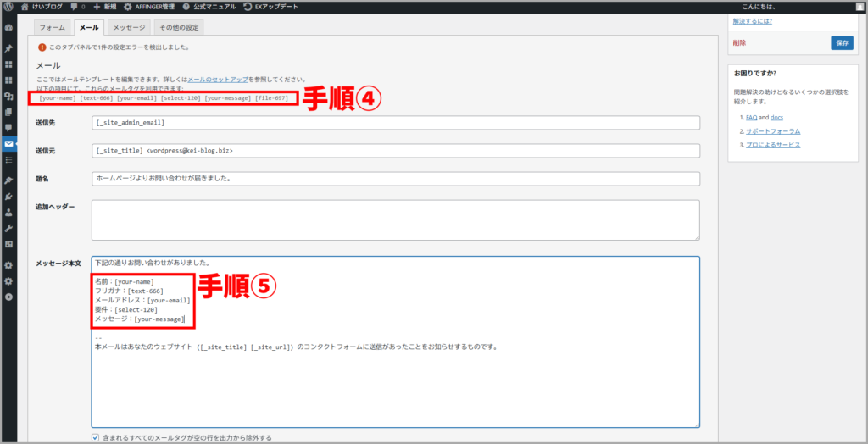Click the red 削除 delete link
The height and width of the screenshot is (444, 868).
[x=739, y=42]
